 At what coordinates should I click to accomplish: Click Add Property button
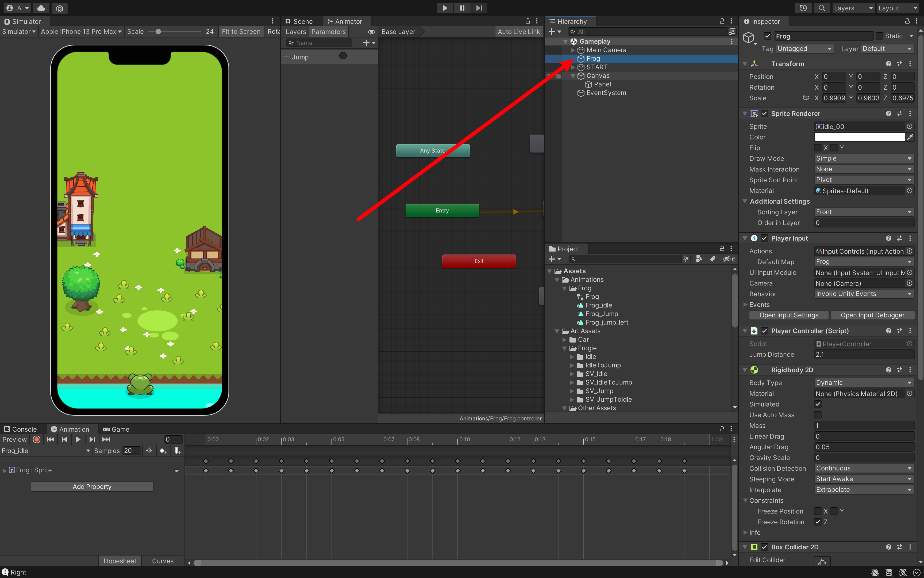click(92, 487)
